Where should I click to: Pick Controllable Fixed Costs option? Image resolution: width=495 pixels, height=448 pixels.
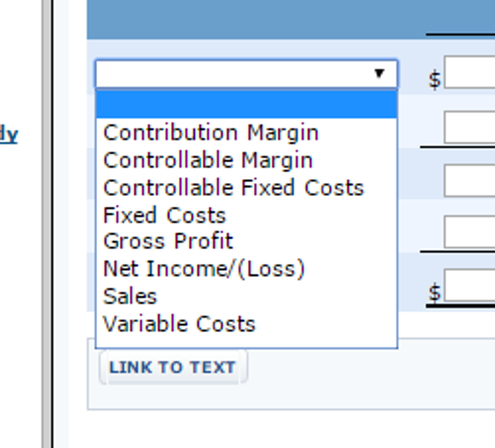coord(233,188)
